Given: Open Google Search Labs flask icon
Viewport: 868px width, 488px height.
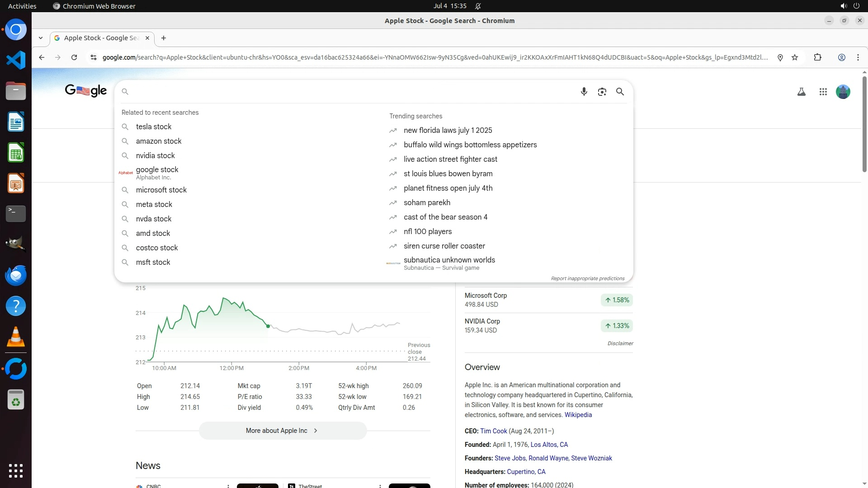Looking at the screenshot, I should 801,92.
